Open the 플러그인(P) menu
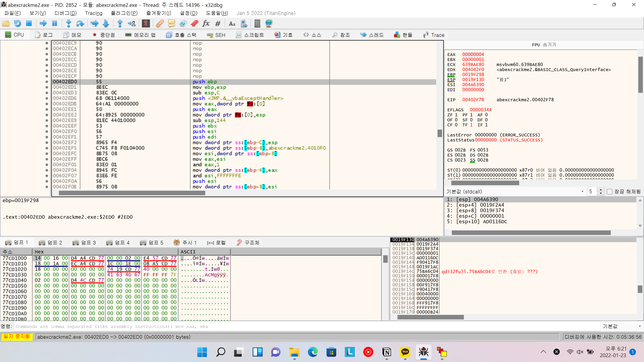This screenshot has height=362, width=644. tap(124, 13)
